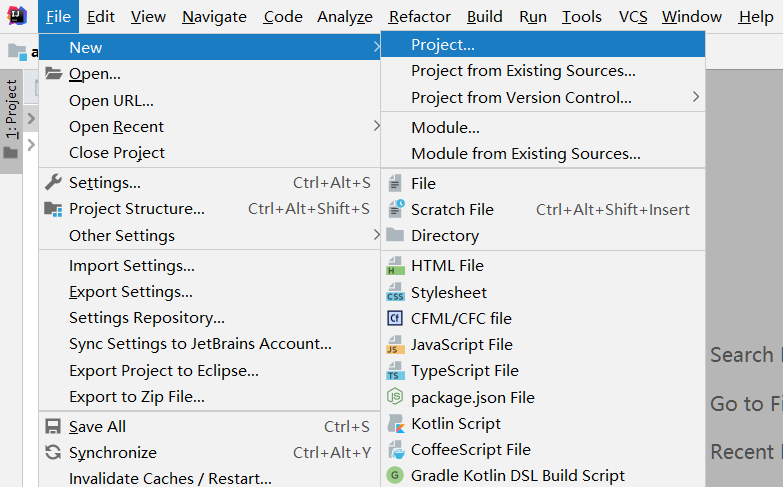The height and width of the screenshot is (487, 783).
Task: Click the Open folder icon in File menu
Action: (53, 73)
